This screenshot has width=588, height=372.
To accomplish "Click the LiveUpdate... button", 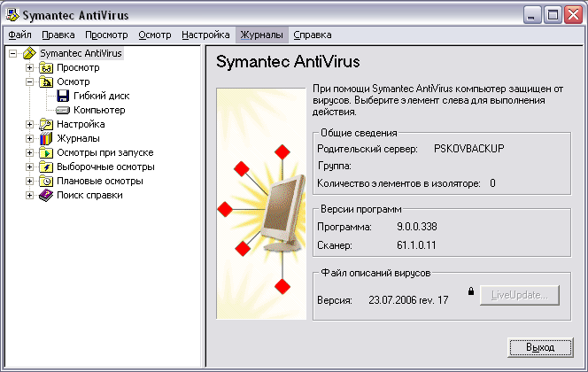I will (520, 295).
